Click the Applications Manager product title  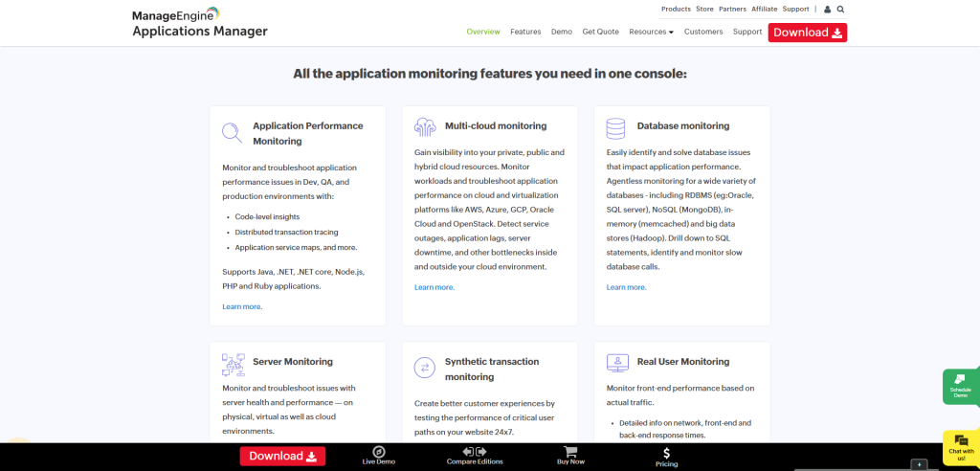point(200,32)
